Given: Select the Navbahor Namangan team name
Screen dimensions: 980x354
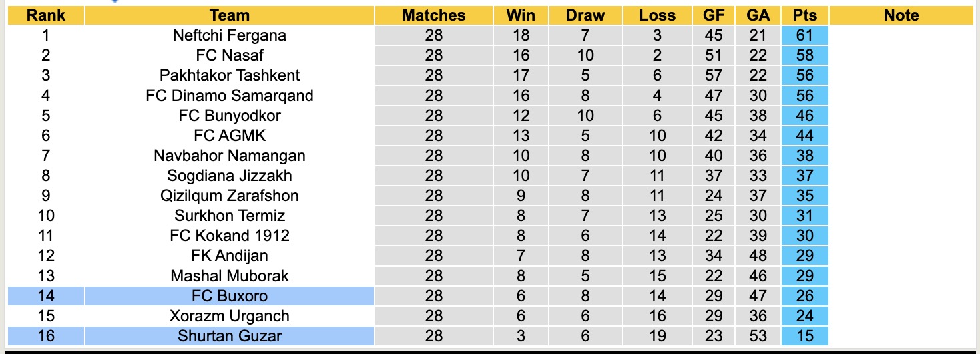Looking at the screenshot, I should (229, 156).
